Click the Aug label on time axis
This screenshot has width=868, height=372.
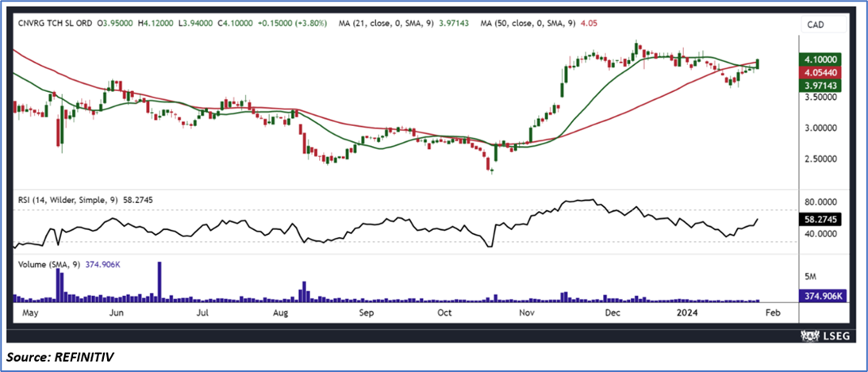point(282,313)
